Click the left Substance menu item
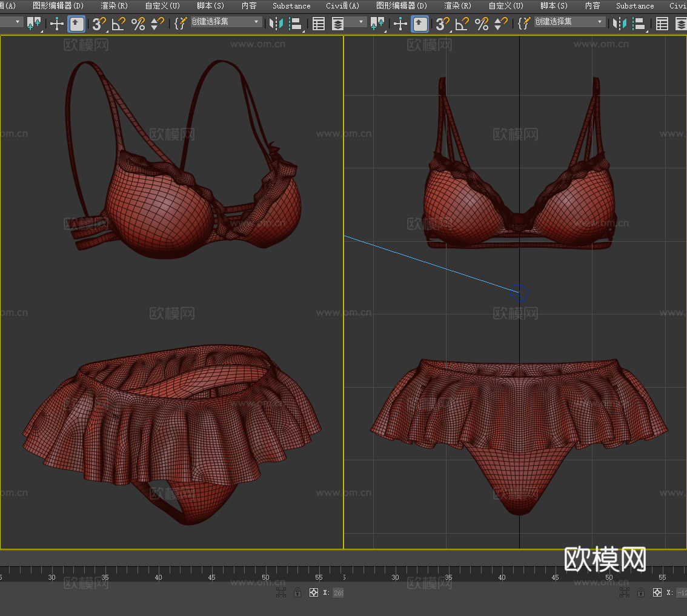The height and width of the screenshot is (616, 687). [x=291, y=5]
